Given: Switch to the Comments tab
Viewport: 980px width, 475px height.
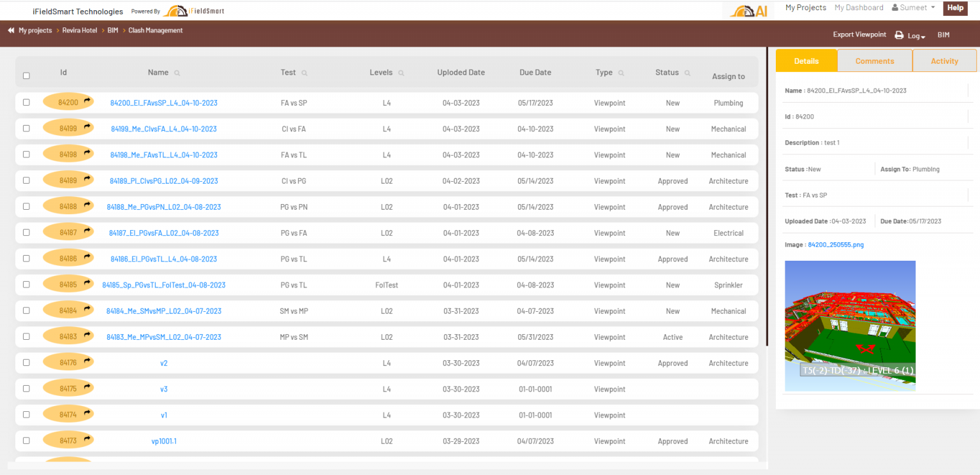Looking at the screenshot, I should click(874, 61).
